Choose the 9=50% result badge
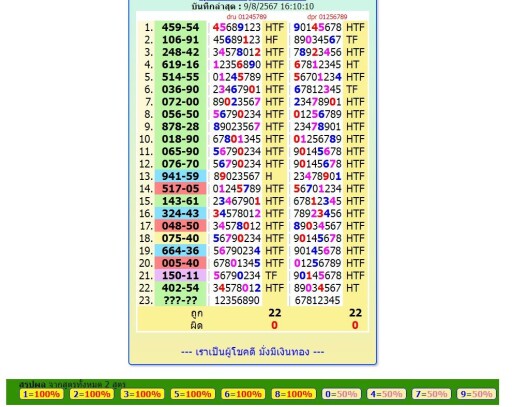This screenshot has width=512, height=407. click(x=476, y=394)
